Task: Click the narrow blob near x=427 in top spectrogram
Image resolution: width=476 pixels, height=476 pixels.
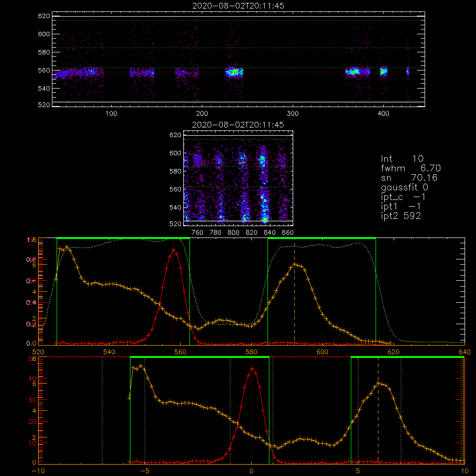Action: pyautogui.click(x=408, y=72)
